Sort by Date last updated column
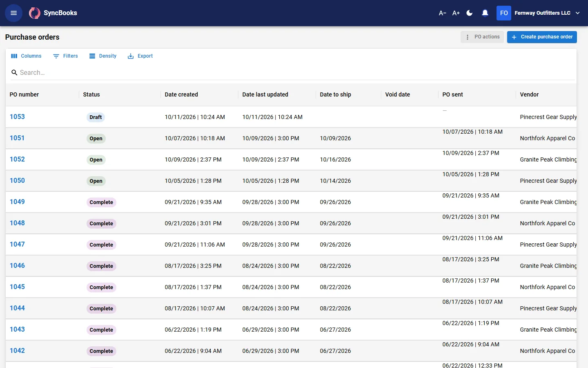The image size is (588, 368). coord(265,94)
